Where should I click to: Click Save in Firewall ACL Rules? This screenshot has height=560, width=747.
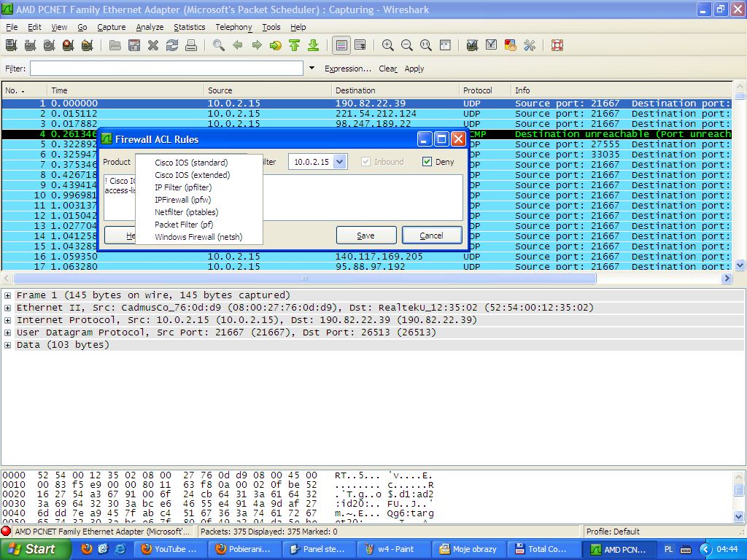[x=366, y=236]
